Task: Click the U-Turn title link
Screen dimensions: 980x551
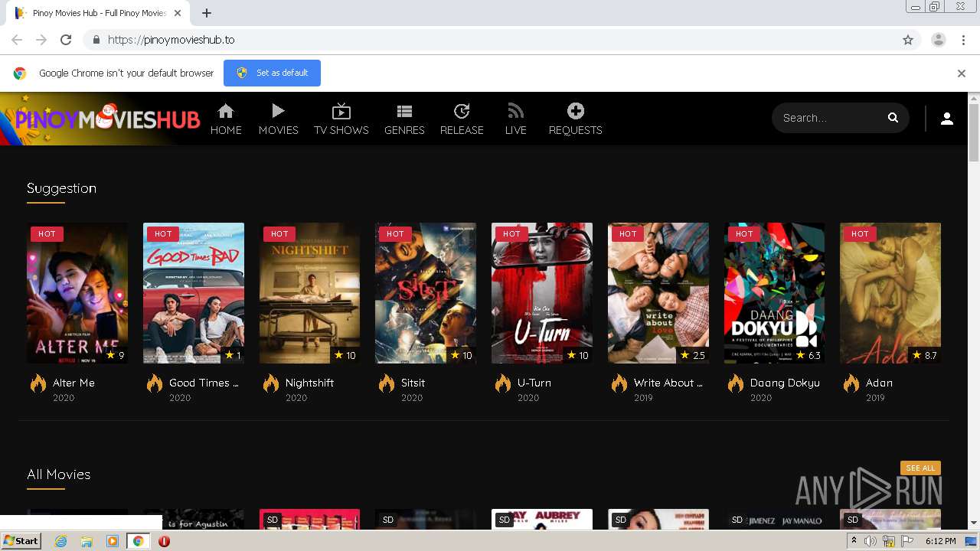Action: (534, 383)
